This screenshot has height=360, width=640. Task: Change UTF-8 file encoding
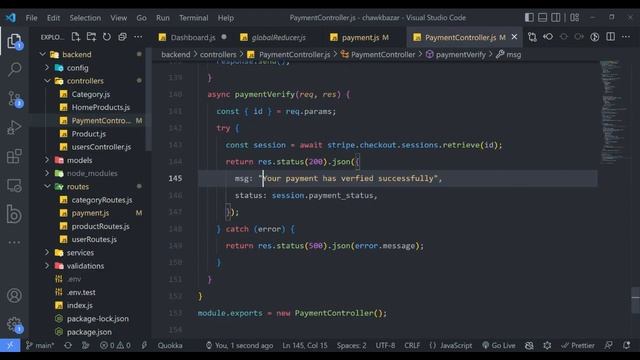[x=385, y=345]
